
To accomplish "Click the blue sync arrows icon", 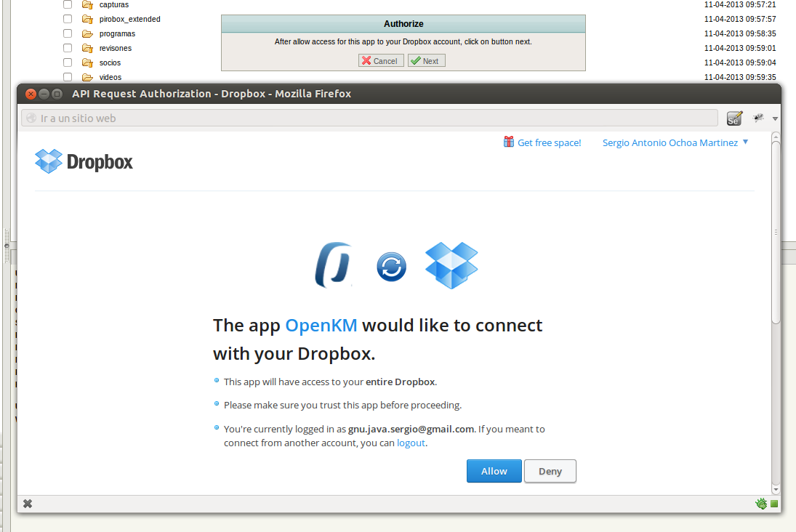I will pos(391,267).
